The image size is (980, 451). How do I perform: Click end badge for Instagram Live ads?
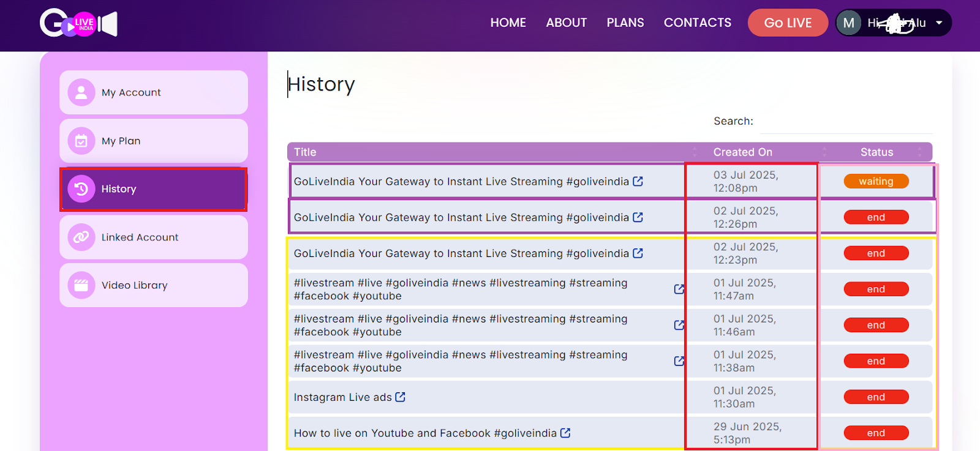tap(876, 397)
